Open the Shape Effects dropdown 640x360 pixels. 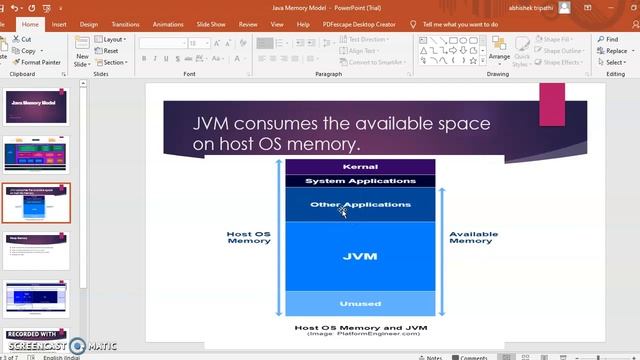(x=558, y=62)
